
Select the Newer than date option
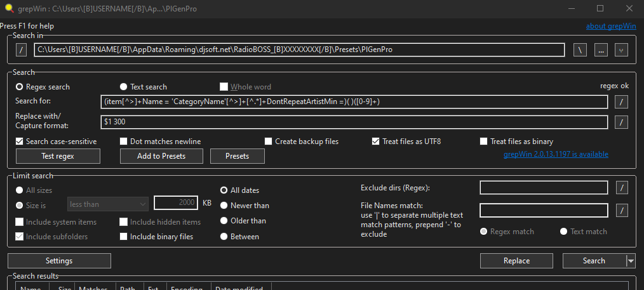pyautogui.click(x=224, y=206)
